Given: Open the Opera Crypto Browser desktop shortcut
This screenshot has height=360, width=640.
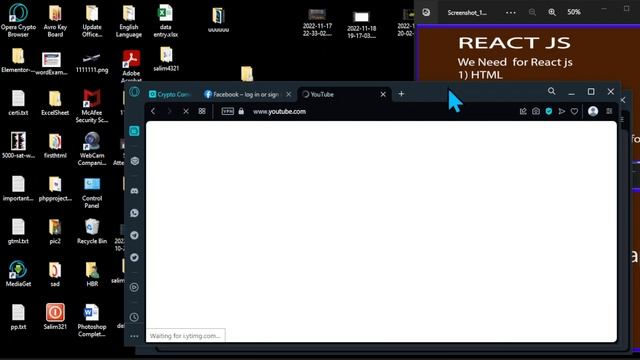Looking at the screenshot, I should click(x=18, y=20).
